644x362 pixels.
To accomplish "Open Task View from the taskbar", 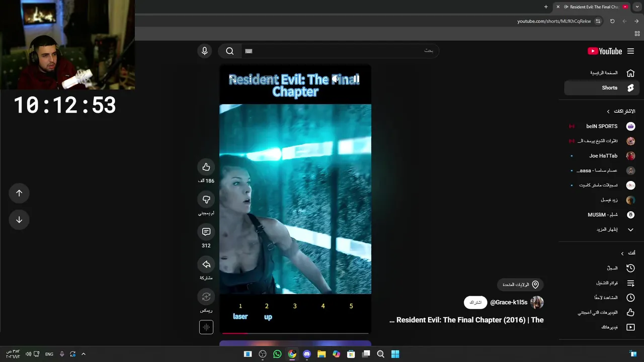I will [x=366, y=354].
